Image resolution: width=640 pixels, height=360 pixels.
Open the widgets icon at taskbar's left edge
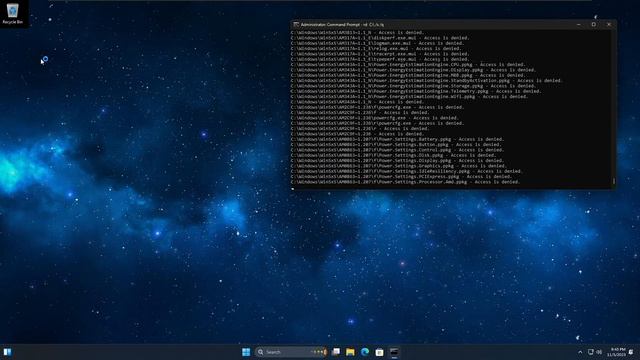(x=7, y=352)
